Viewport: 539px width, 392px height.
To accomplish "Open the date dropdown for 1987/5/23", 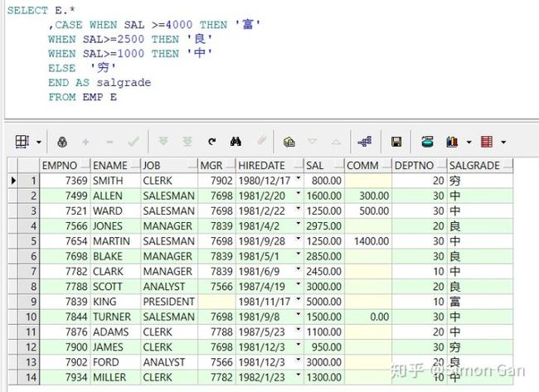I will tap(298, 329).
